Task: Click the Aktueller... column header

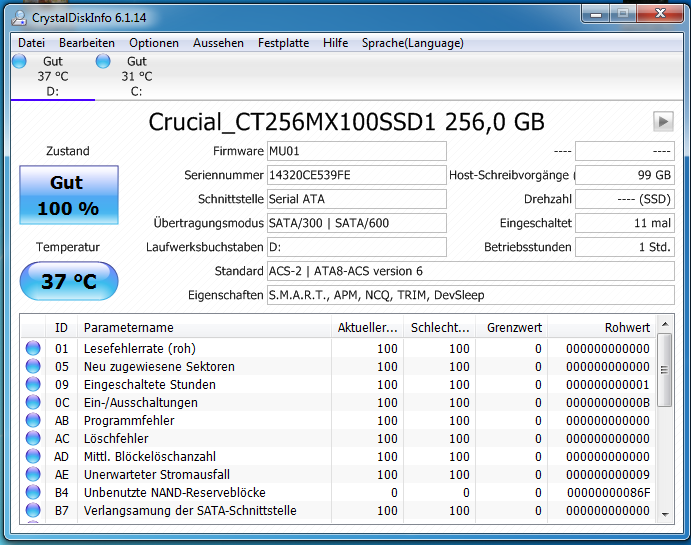Action: click(x=367, y=327)
